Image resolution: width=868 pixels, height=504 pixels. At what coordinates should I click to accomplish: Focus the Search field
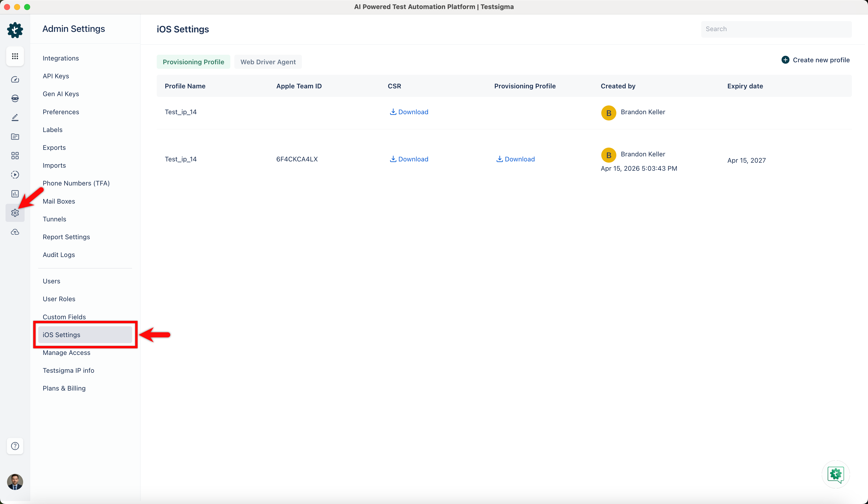[776, 29]
